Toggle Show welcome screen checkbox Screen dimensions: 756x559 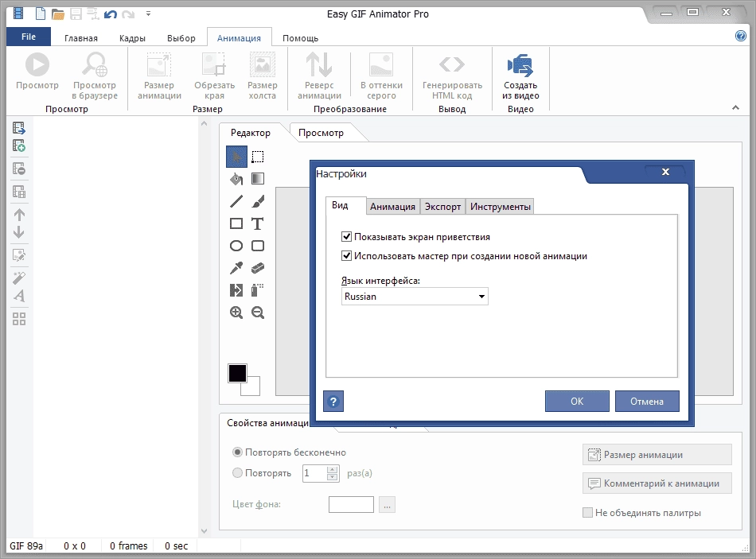(346, 237)
